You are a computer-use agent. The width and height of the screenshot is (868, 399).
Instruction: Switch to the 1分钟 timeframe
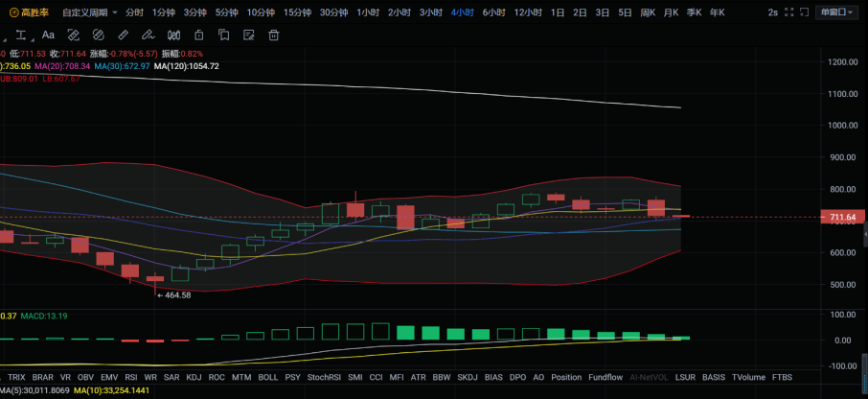point(163,12)
